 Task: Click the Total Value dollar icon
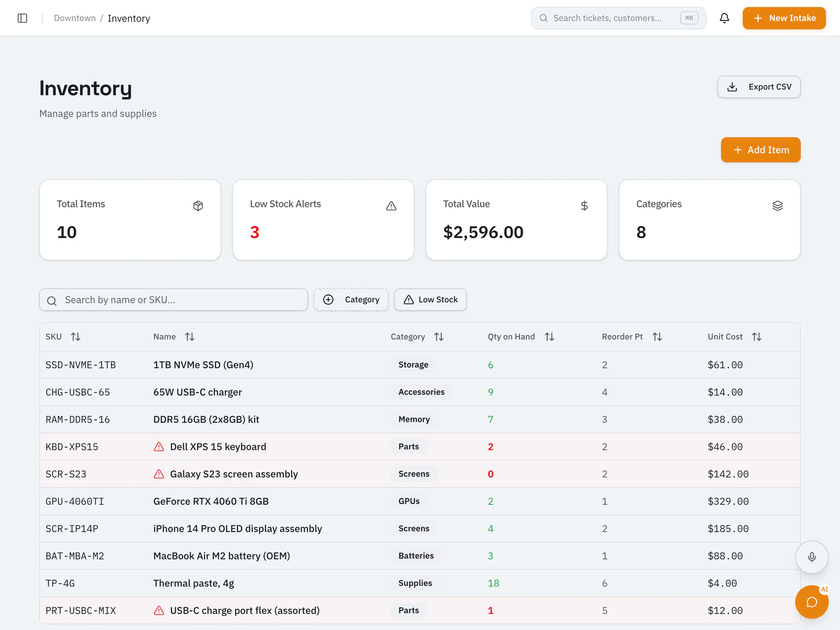pyautogui.click(x=584, y=206)
